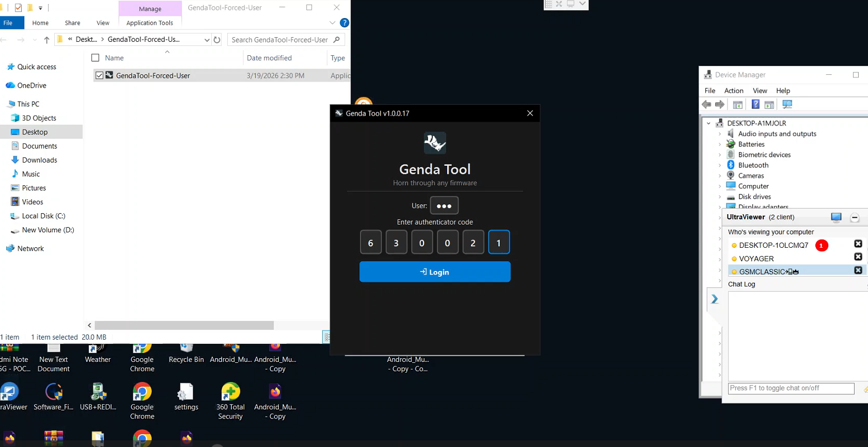Click the File Explorer help question mark icon
Viewport: 868px width, 447px height.
point(344,23)
